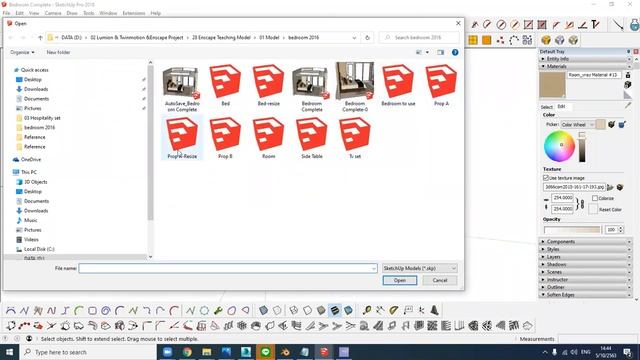Toggle Use texture image checkbox

point(546,178)
